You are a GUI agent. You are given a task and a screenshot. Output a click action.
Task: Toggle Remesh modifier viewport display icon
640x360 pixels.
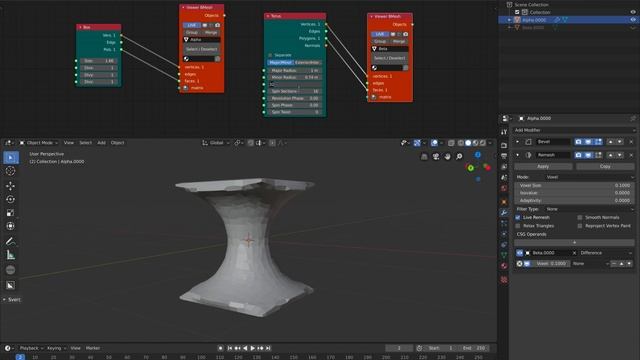(588, 155)
